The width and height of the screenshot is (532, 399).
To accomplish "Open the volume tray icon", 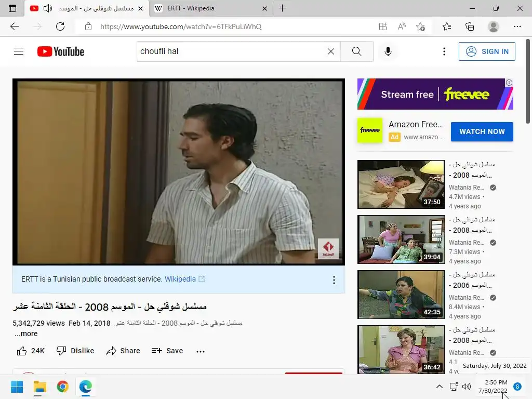I will 467,387.
